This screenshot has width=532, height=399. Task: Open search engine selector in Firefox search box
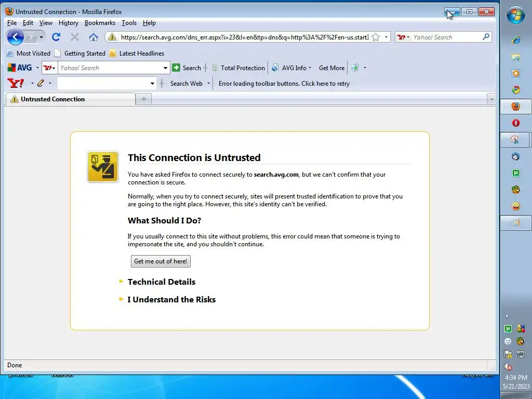pos(403,37)
